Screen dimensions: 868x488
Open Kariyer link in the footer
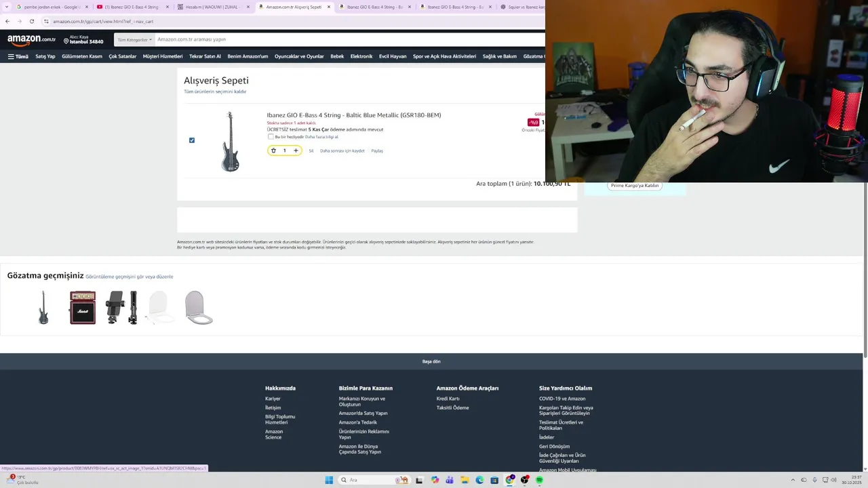273,399
